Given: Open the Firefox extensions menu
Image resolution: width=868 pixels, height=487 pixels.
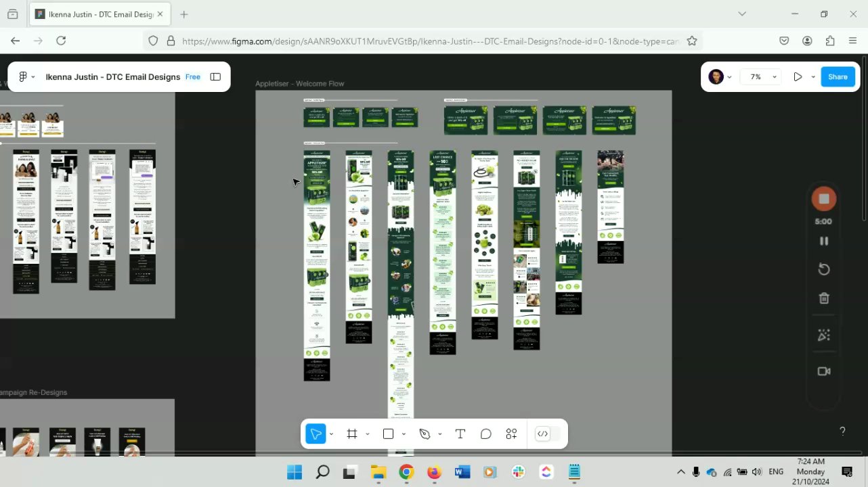Looking at the screenshot, I should (x=830, y=41).
